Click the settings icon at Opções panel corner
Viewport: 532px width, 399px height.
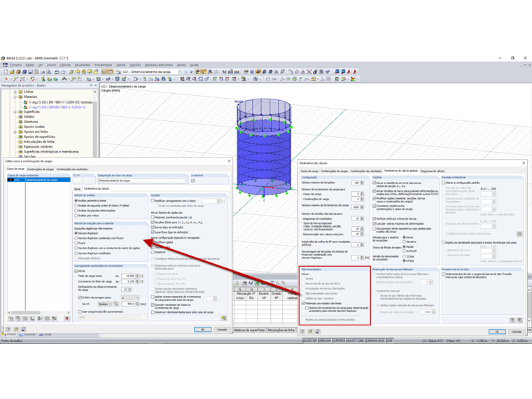[223, 318]
